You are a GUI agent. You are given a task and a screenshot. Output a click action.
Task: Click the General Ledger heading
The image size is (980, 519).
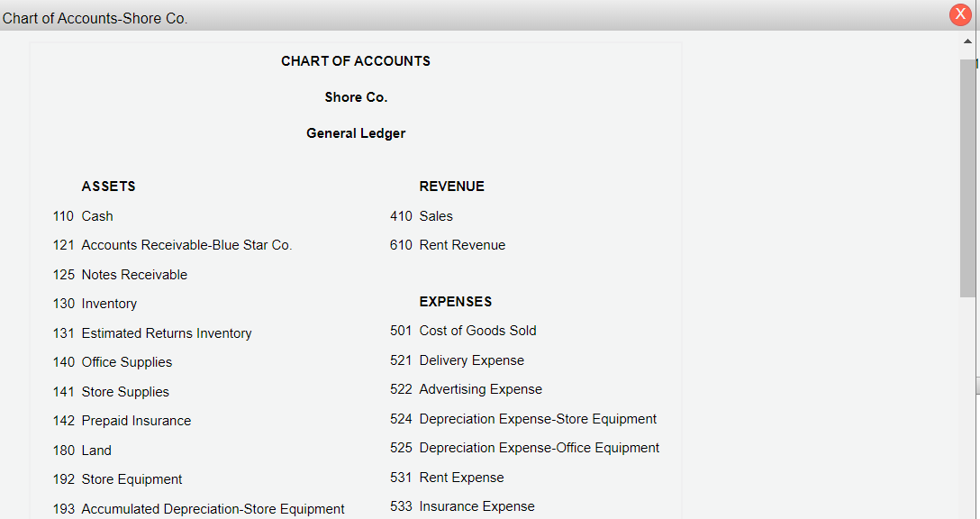[x=356, y=133]
